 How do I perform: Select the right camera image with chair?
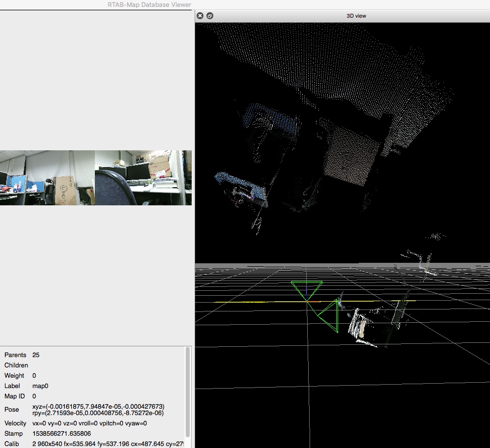pos(143,177)
